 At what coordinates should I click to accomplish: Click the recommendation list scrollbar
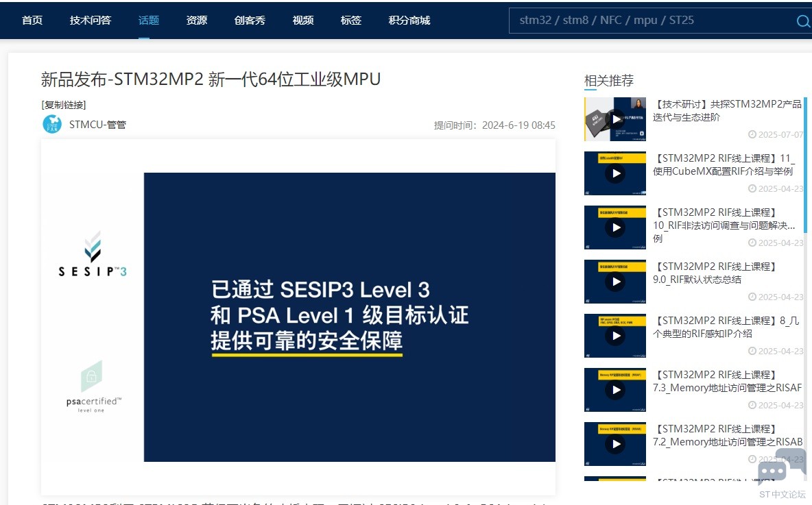point(806,166)
